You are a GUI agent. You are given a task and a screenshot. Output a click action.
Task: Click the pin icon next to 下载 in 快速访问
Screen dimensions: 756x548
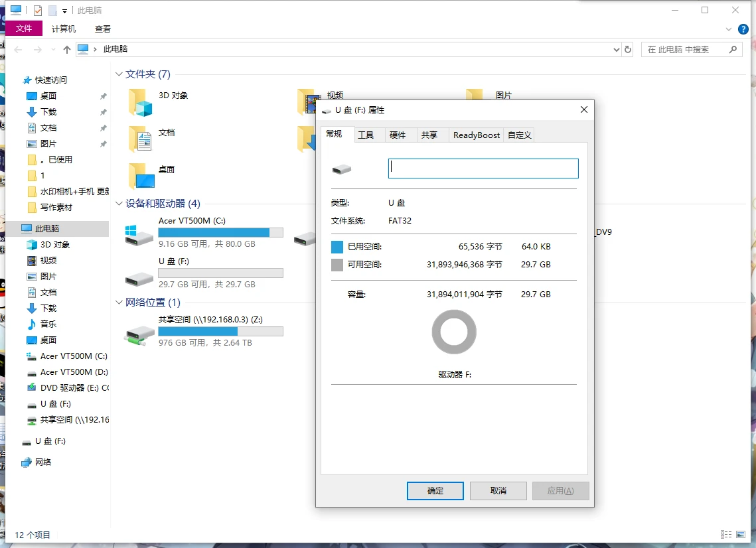coord(104,111)
